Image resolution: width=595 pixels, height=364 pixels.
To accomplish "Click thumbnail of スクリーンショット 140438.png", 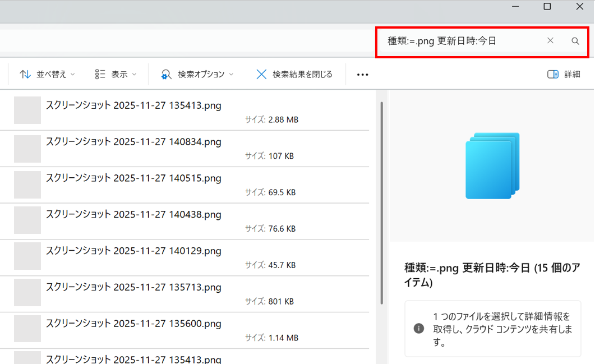I will tap(27, 220).
